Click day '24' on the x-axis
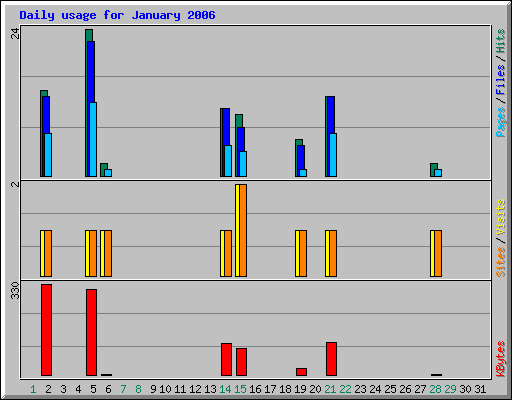 [375, 389]
